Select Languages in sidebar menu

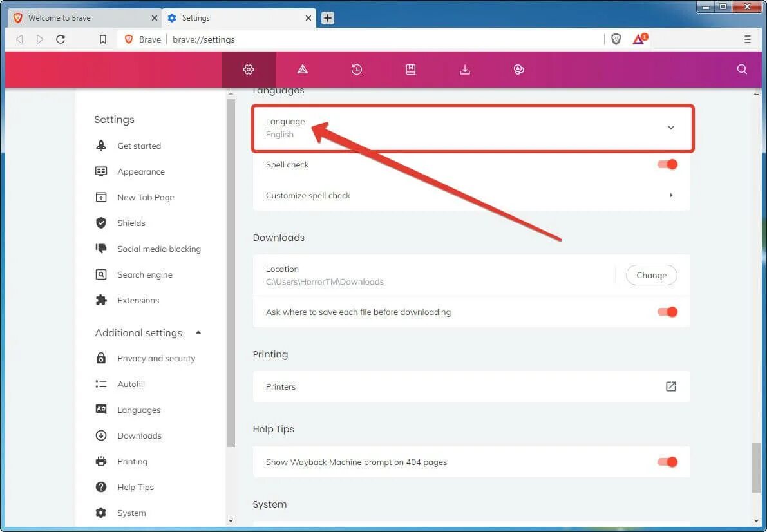tap(139, 410)
